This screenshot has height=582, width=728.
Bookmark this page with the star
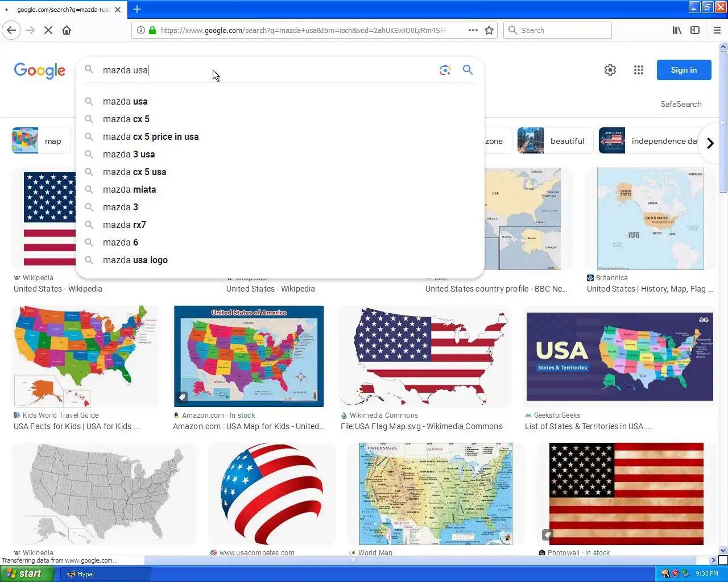coord(489,30)
